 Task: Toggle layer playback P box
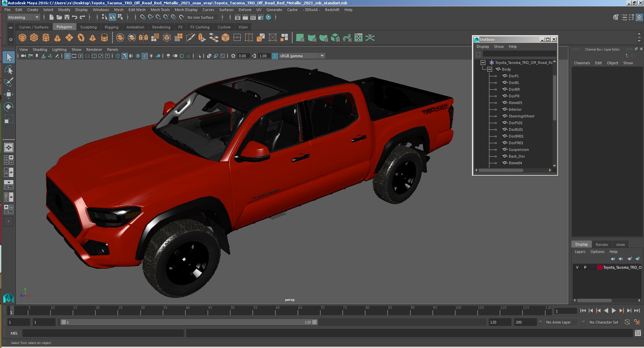[x=585, y=267]
